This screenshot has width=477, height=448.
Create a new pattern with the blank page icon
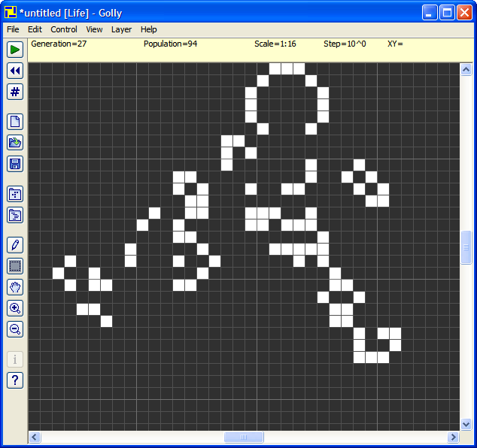click(x=15, y=122)
